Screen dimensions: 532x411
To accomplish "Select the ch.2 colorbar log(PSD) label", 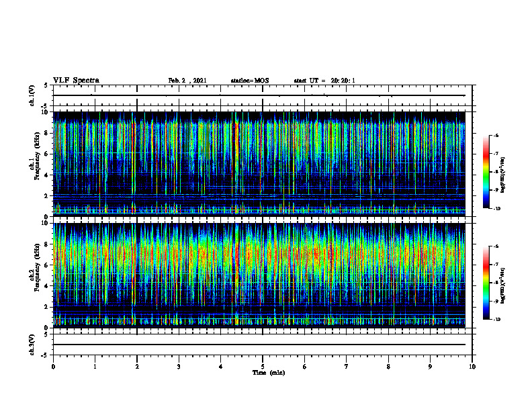I will pos(503,285).
